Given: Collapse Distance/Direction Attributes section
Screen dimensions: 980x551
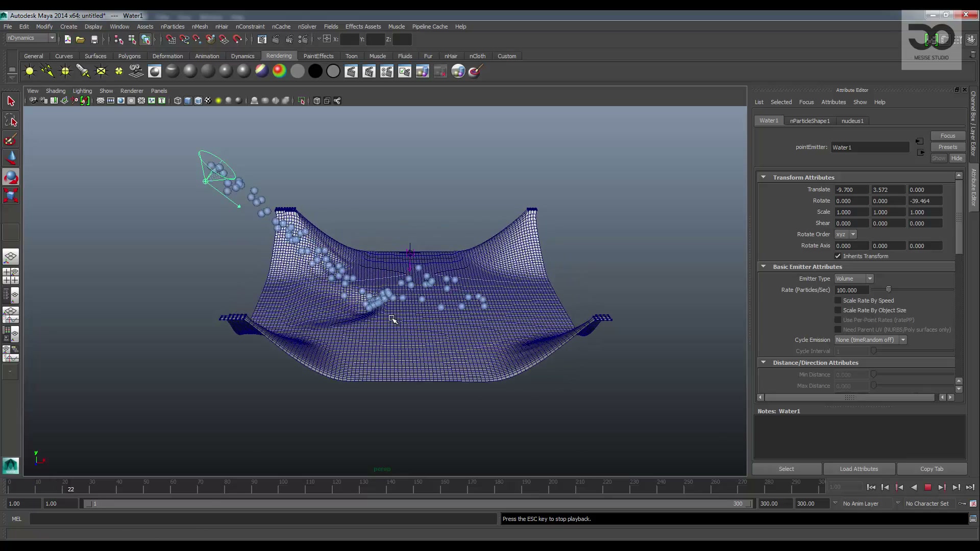Looking at the screenshot, I should (763, 363).
